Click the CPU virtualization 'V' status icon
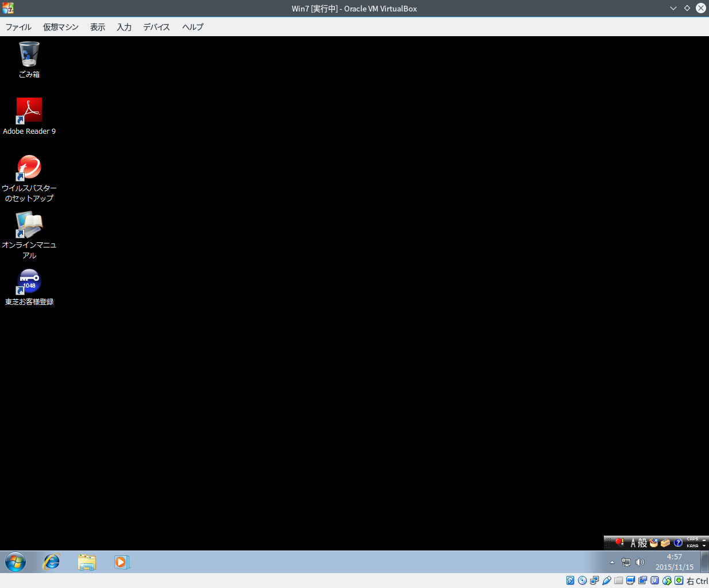The width and height of the screenshot is (709, 588). pos(654,581)
